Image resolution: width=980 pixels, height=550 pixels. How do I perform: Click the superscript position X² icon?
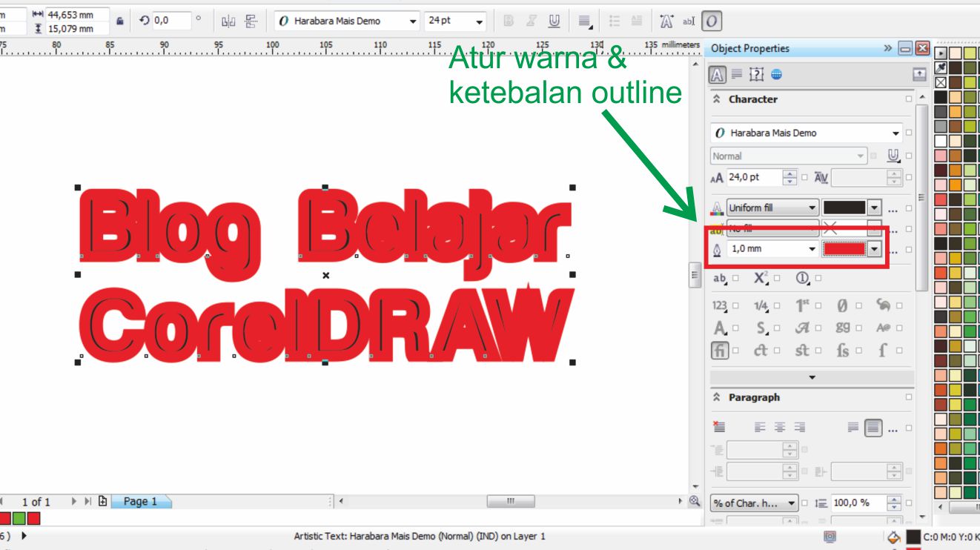(761, 278)
